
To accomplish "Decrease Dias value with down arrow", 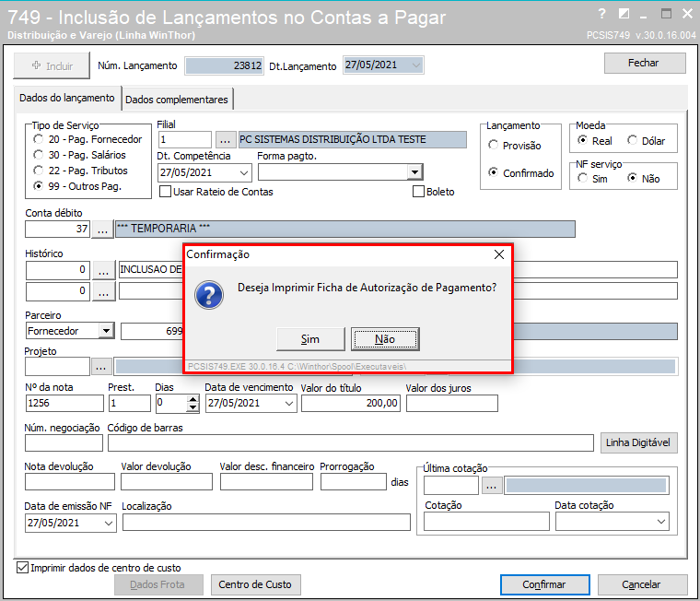I will click(192, 407).
